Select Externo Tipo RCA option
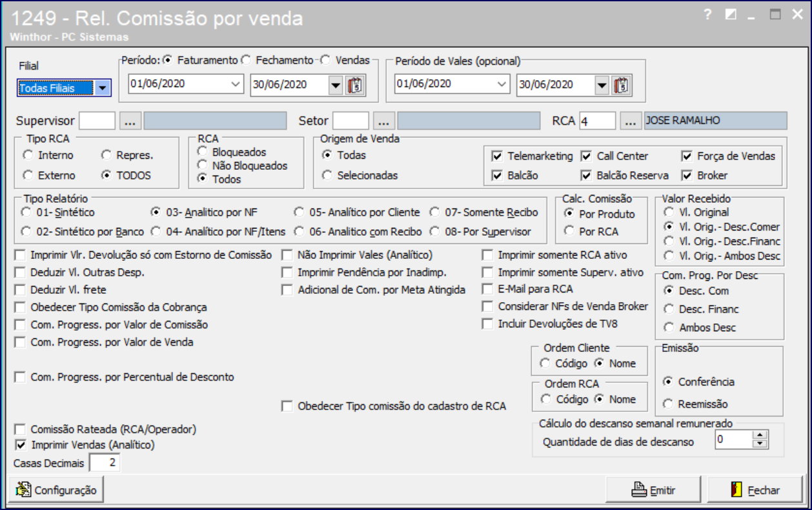The image size is (812, 510). click(28, 176)
